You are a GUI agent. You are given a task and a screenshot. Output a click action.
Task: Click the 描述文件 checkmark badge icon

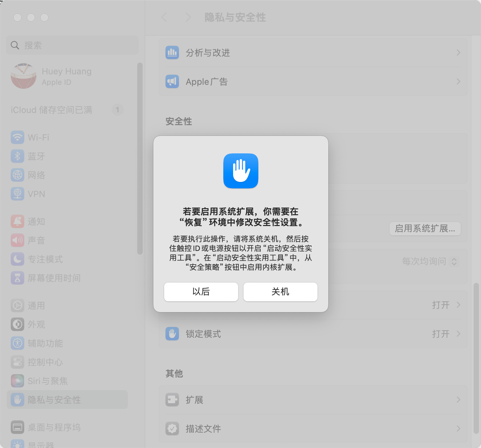(172, 428)
